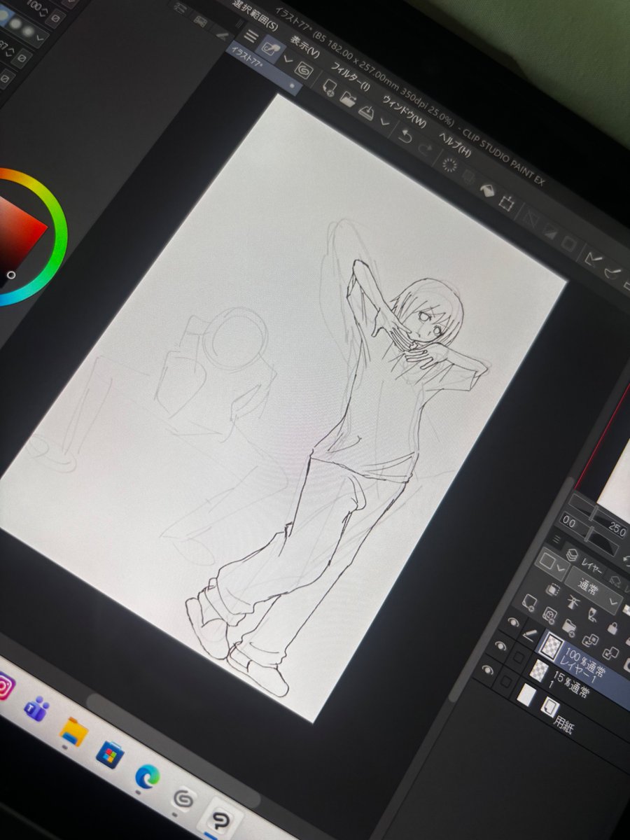Click the navigator zoom value 25.0 field
Screen dimensions: 630x840
pos(617,530)
